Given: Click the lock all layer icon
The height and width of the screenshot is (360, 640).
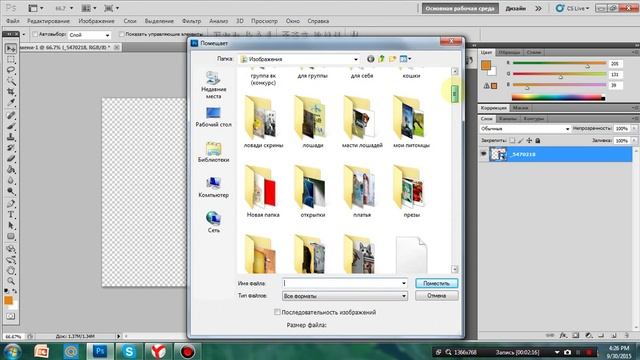Looking at the screenshot, I should pos(538,140).
